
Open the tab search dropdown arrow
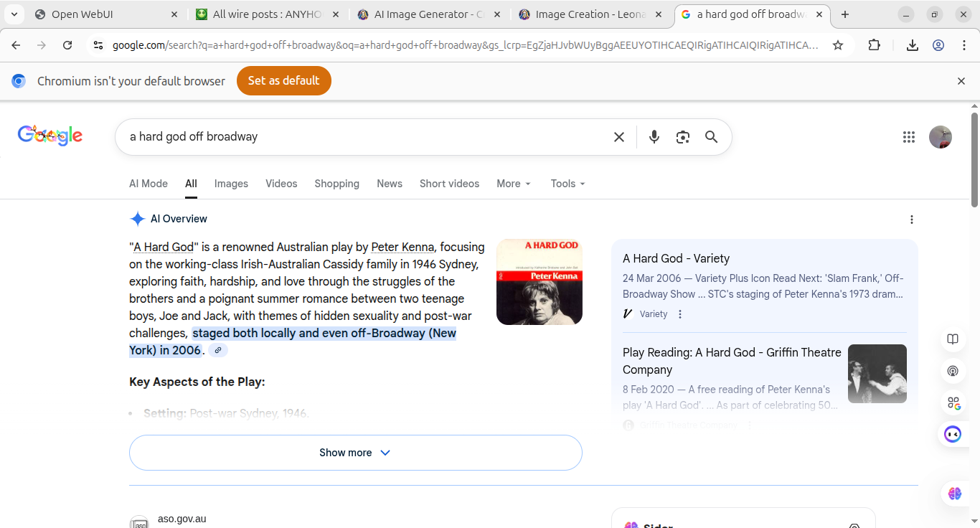coord(14,14)
